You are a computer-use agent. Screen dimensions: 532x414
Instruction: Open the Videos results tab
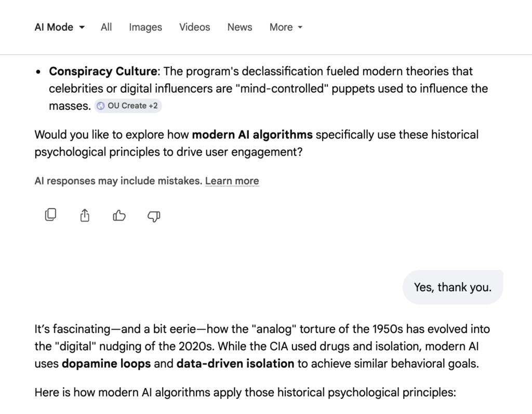[x=195, y=27]
